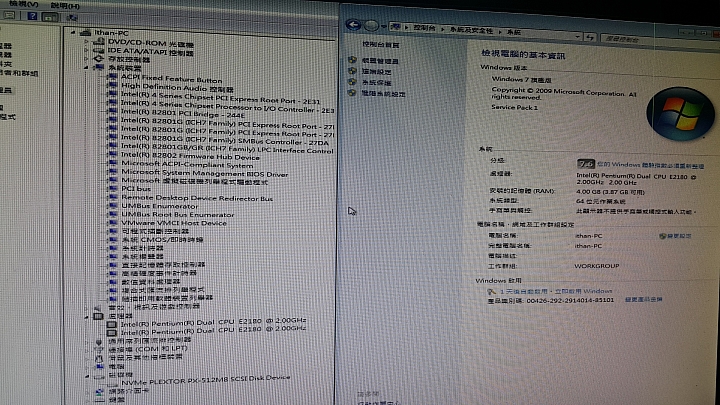Screen dimensions: 720x405
Task: Open 進階系統設定 advanced system settings link
Action: [383, 94]
